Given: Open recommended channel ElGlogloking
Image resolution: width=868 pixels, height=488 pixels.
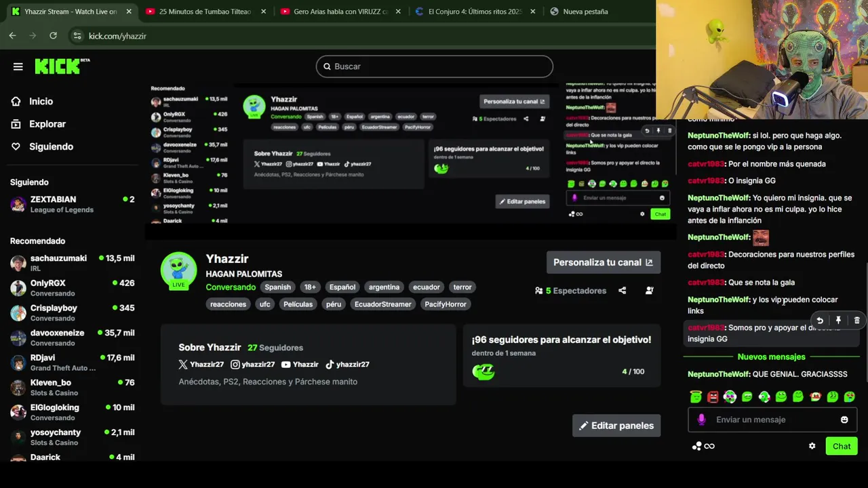Looking at the screenshot, I should [x=72, y=412].
